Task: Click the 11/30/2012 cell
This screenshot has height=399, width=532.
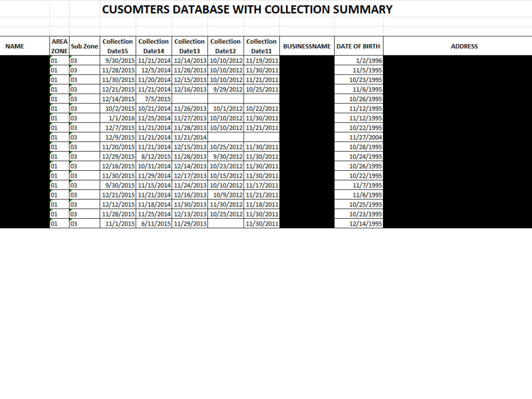Action: 226,205
